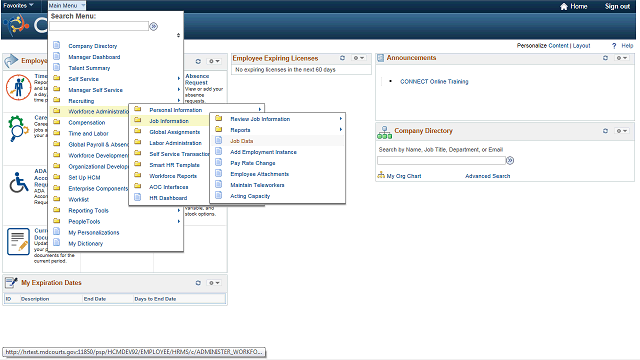The width and height of the screenshot is (640, 360).
Task: Click the My Org Chart small icon
Action: [x=381, y=176]
